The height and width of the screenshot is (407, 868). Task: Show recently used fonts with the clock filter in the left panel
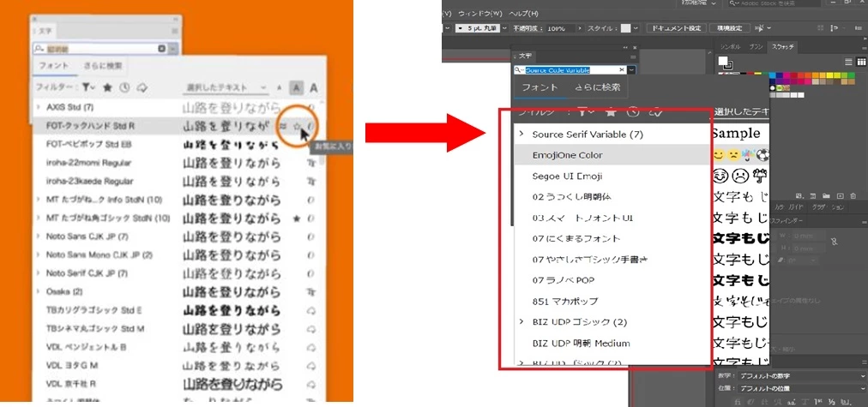click(124, 87)
